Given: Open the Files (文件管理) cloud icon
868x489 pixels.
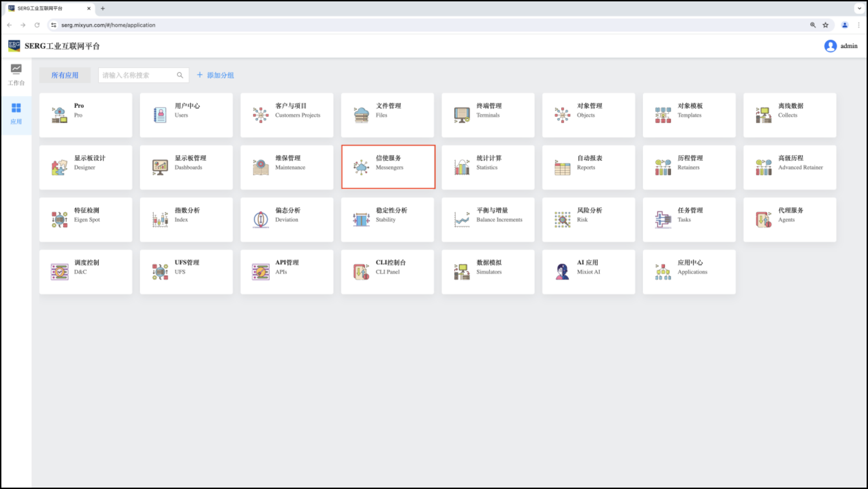Looking at the screenshot, I should (361, 115).
